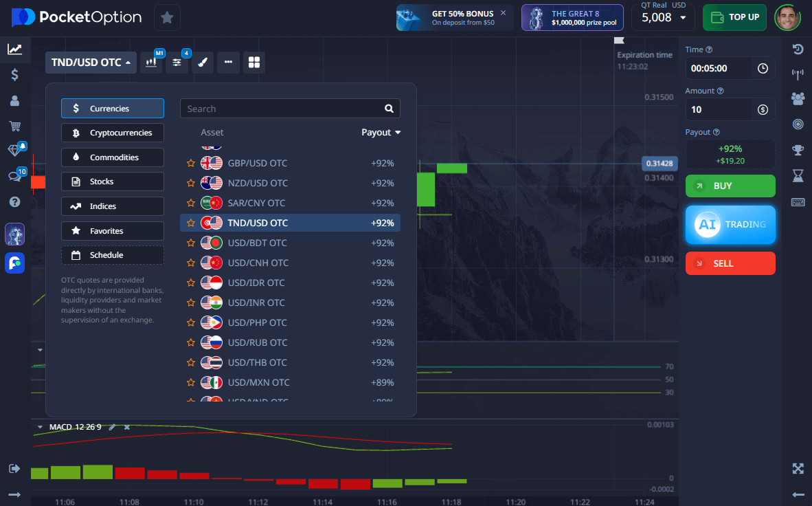This screenshot has width=812, height=506.
Task: Click the asset Search input field
Action: (283, 109)
